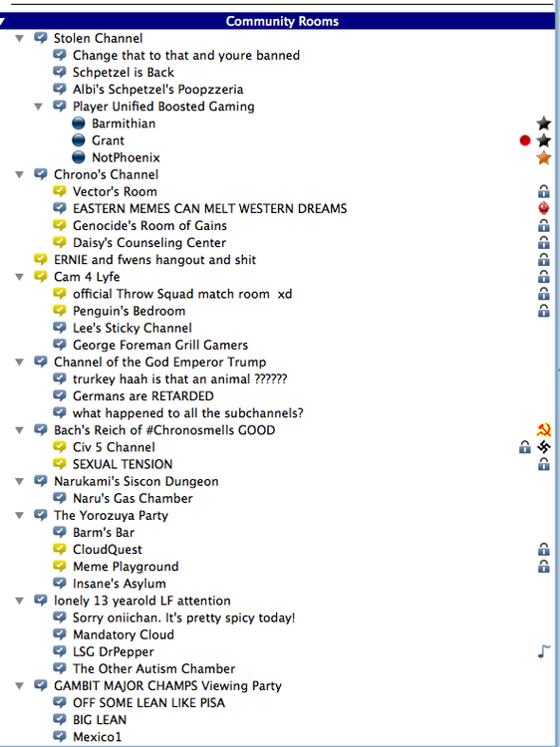Select the Mandatory Cloud channel
The height and width of the screenshot is (747, 560).
(x=124, y=634)
